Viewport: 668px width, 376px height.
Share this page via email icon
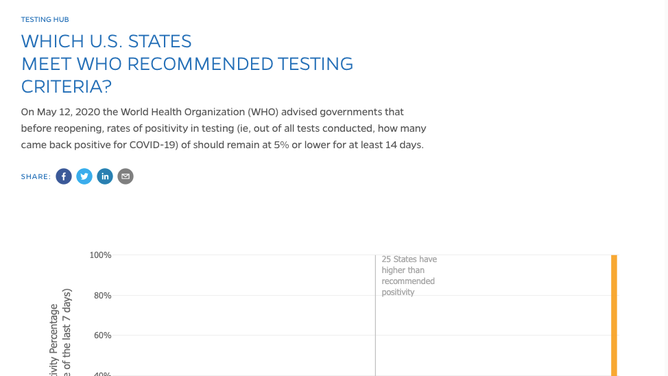coord(125,176)
